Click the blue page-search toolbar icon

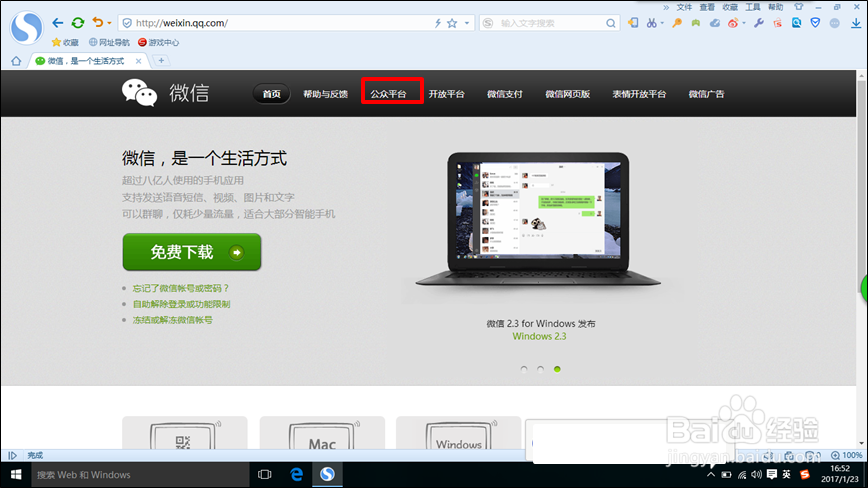click(797, 23)
